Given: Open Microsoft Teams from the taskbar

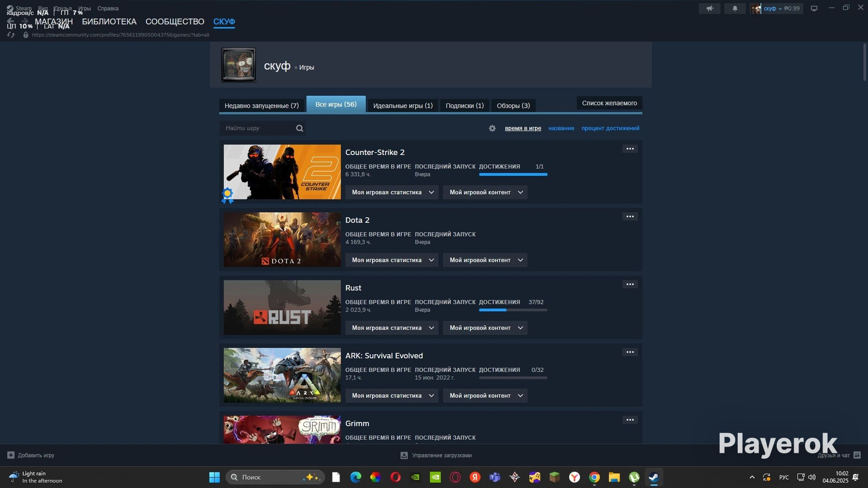Looking at the screenshot, I should click(x=495, y=477).
